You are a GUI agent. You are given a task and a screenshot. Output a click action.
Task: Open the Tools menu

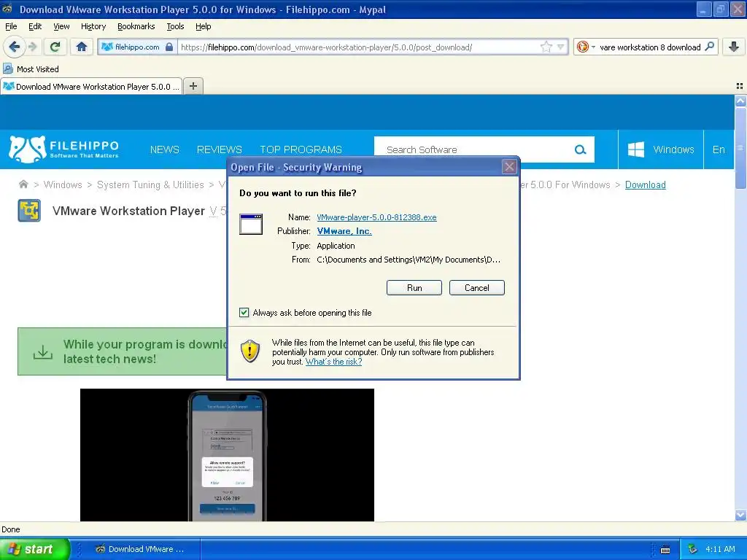click(175, 26)
